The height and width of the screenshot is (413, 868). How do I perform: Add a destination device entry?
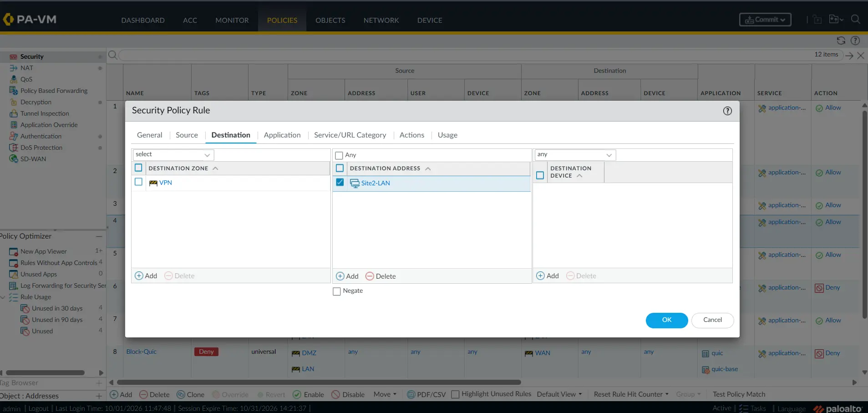(x=548, y=276)
